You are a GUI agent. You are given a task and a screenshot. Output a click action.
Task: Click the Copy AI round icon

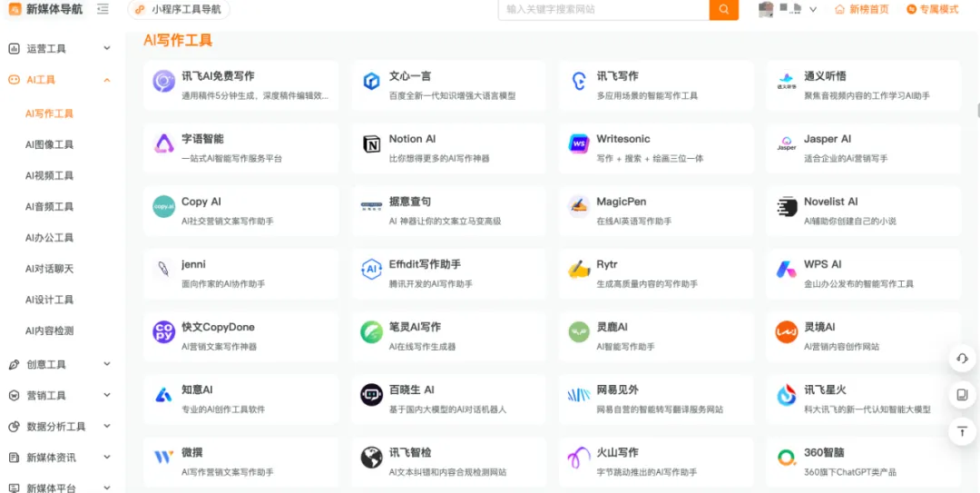(164, 207)
